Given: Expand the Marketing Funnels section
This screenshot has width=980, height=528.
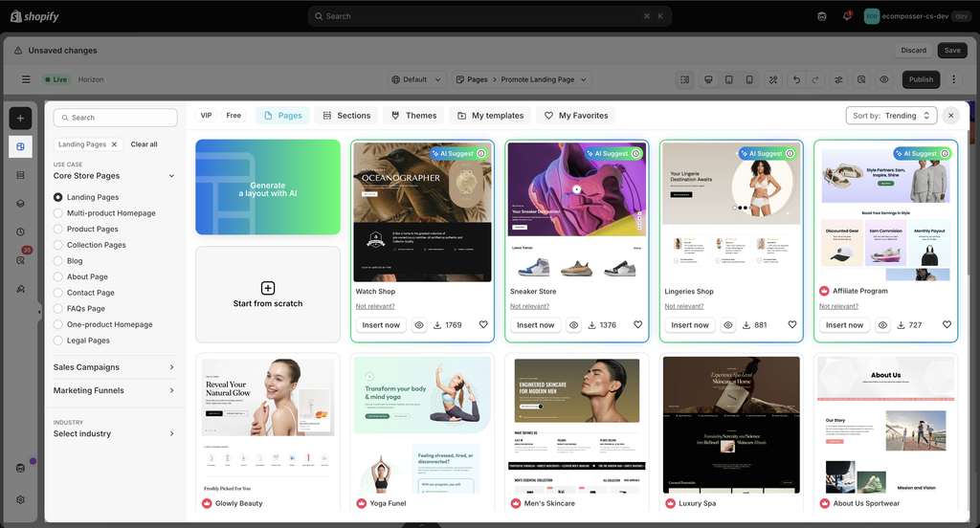Looking at the screenshot, I should point(115,390).
